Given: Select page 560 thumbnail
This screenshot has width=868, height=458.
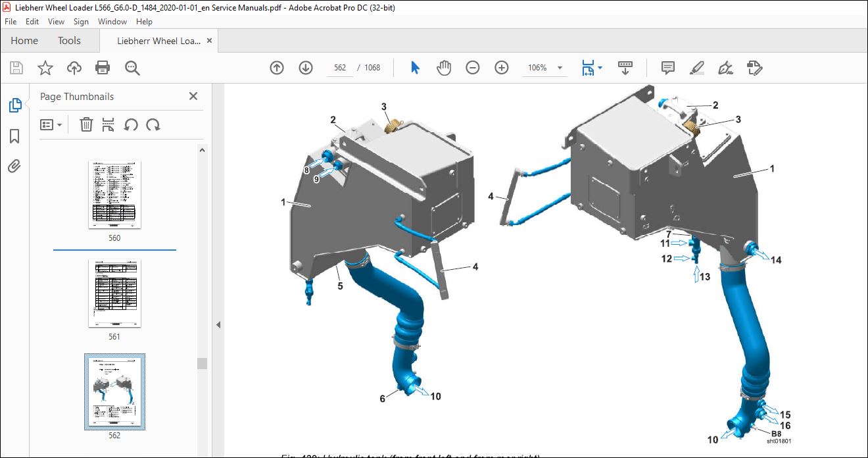Looking at the screenshot, I should (114, 194).
